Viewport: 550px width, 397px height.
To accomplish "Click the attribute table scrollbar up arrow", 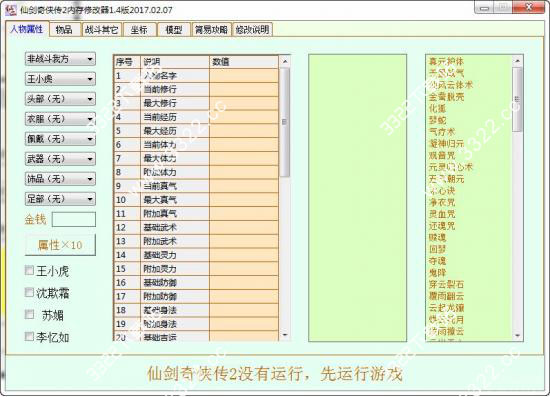I will (285, 61).
